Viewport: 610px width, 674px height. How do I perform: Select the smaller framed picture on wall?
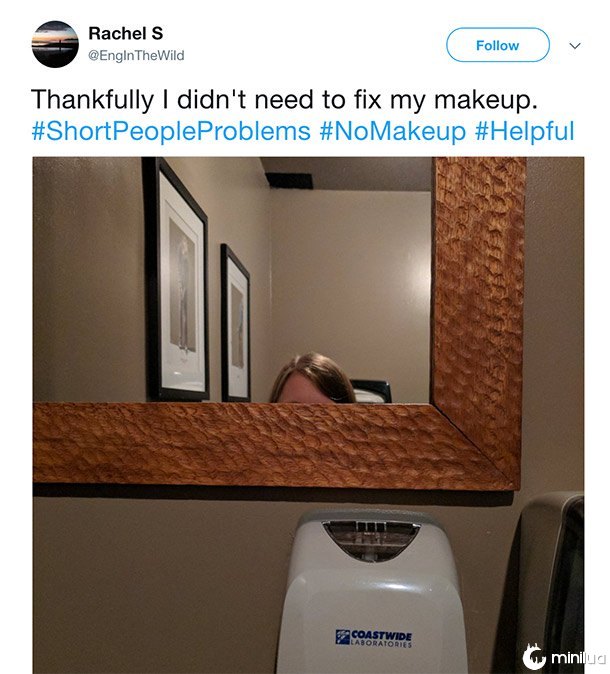[x=235, y=321]
